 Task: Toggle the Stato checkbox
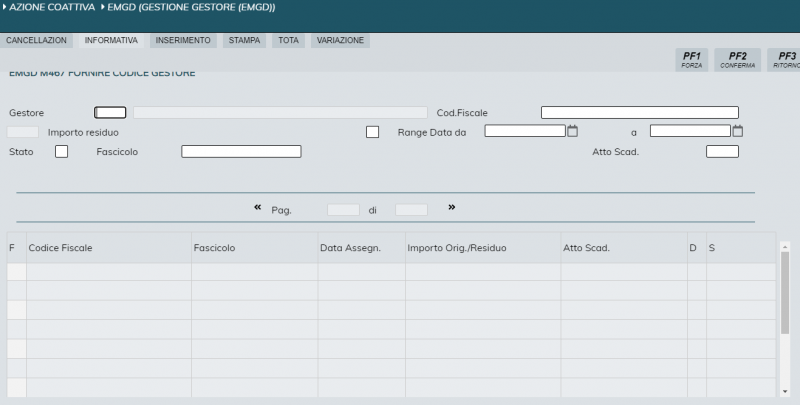[62, 151]
